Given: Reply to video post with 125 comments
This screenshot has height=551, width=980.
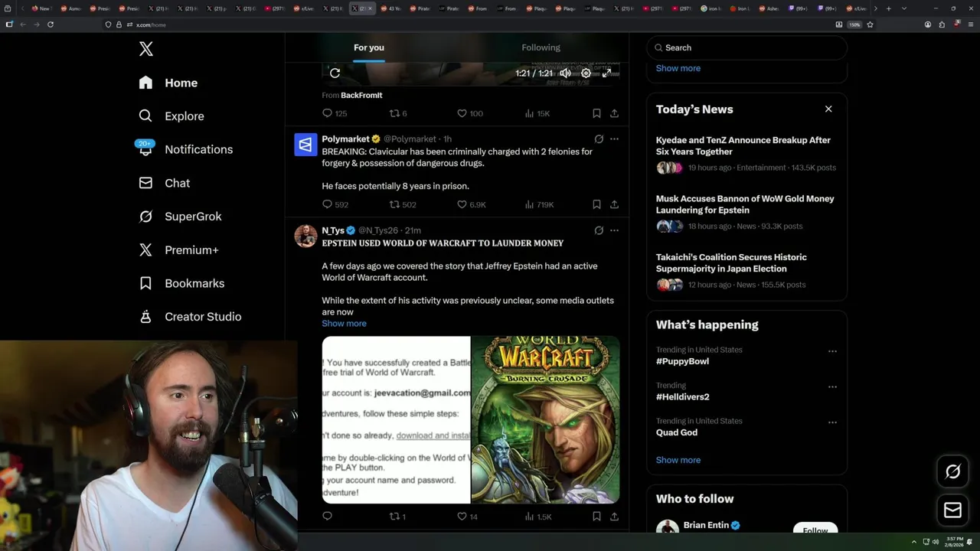Looking at the screenshot, I should [335, 113].
